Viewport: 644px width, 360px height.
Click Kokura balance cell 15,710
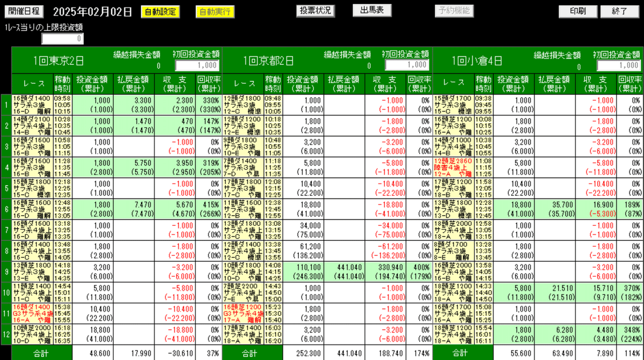tap(596, 292)
